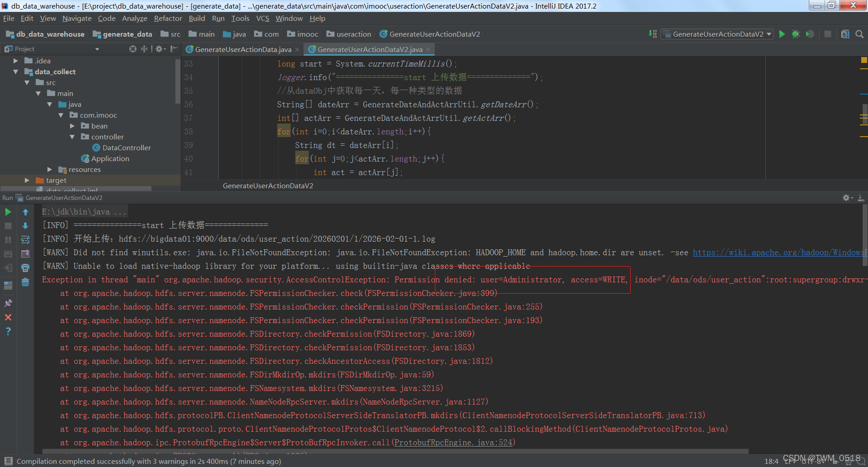Hide Run panel with download-arrow icon
Image resolution: width=868 pixels, height=467 pixels.
(861, 198)
